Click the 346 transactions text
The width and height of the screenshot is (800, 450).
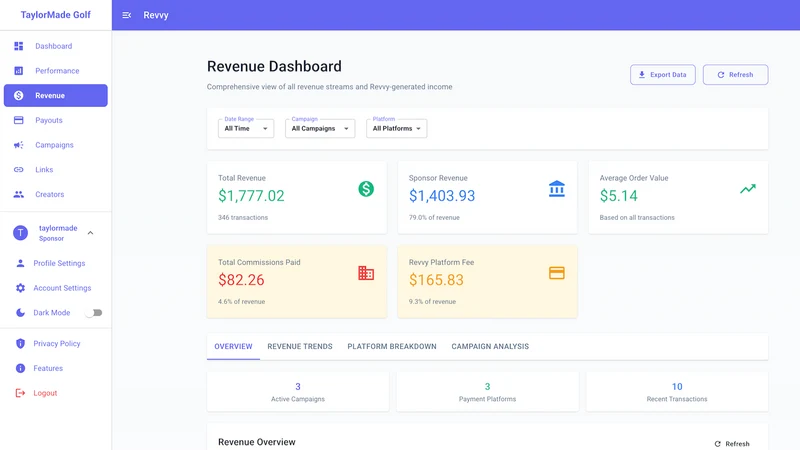pyautogui.click(x=243, y=217)
